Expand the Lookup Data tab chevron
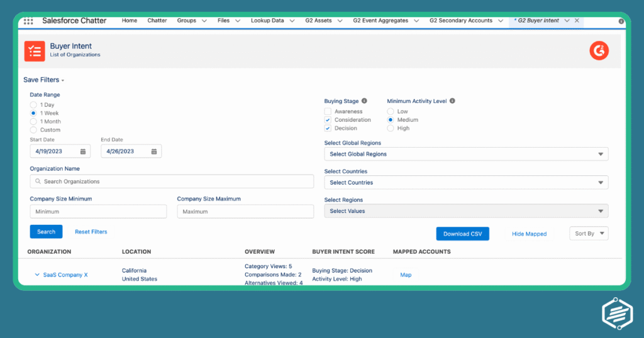 click(x=292, y=21)
